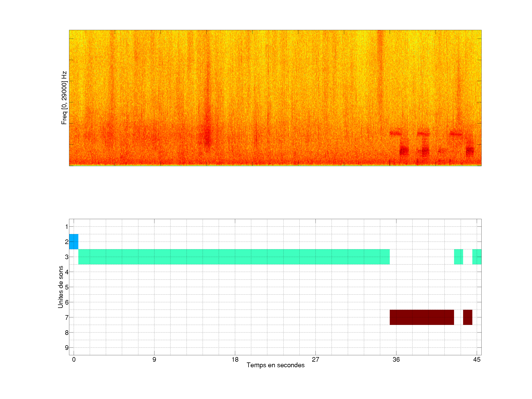Click the rightmost green block at plot edge

[477, 257]
